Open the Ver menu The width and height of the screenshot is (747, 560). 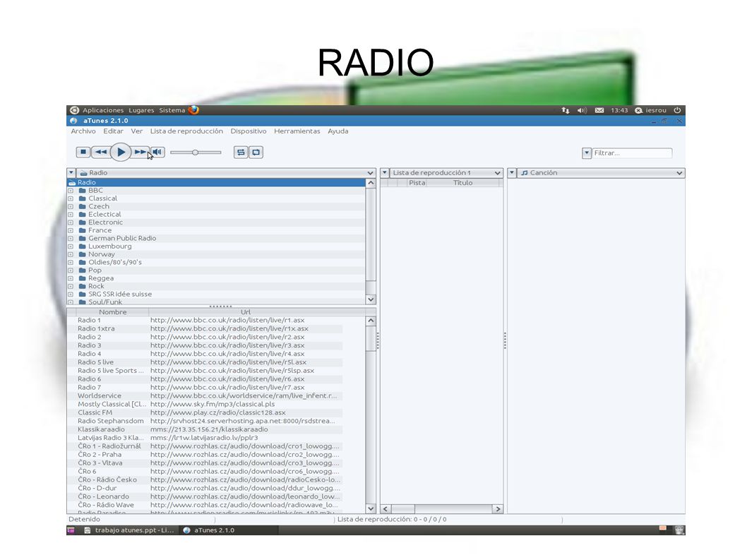point(137,131)
